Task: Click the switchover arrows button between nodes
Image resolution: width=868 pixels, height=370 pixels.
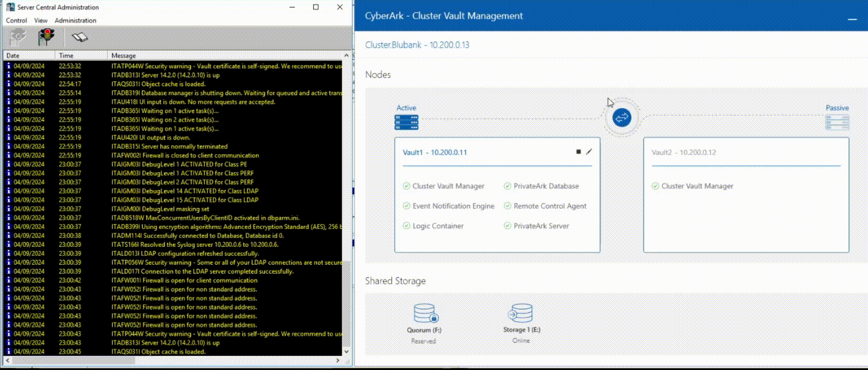Action: point(621,118)
